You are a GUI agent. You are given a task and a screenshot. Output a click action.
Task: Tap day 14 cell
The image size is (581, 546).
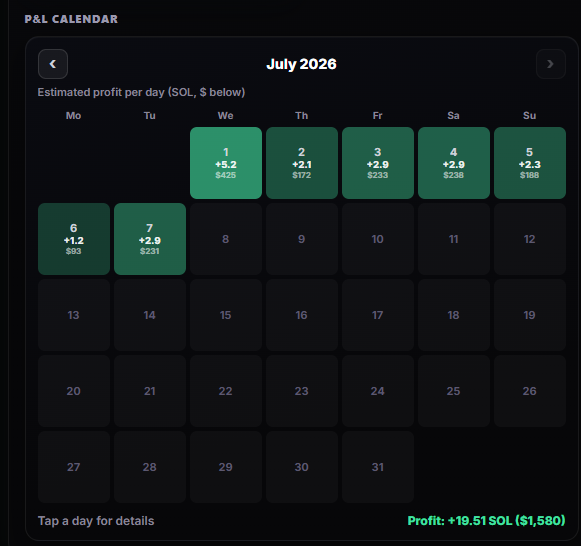(x=150, y=315)
